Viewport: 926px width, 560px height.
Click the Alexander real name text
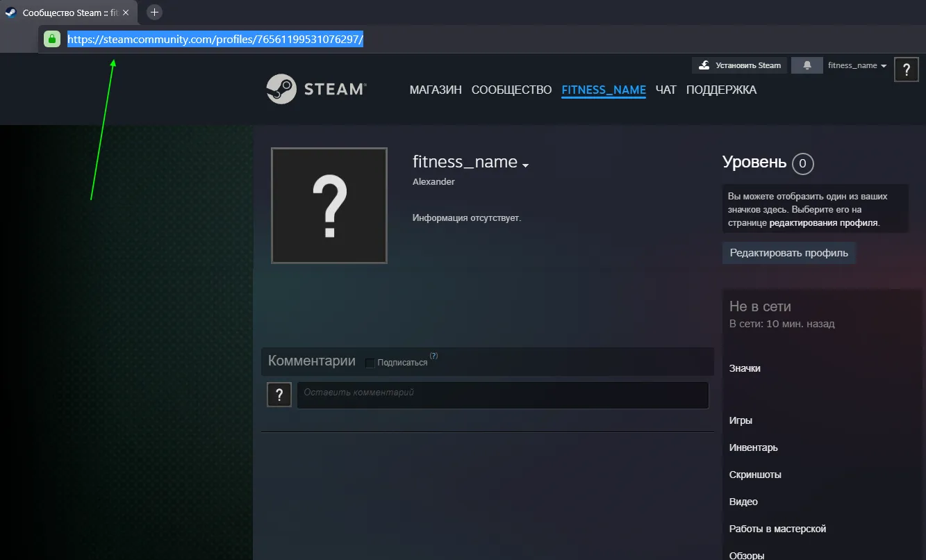433,182
